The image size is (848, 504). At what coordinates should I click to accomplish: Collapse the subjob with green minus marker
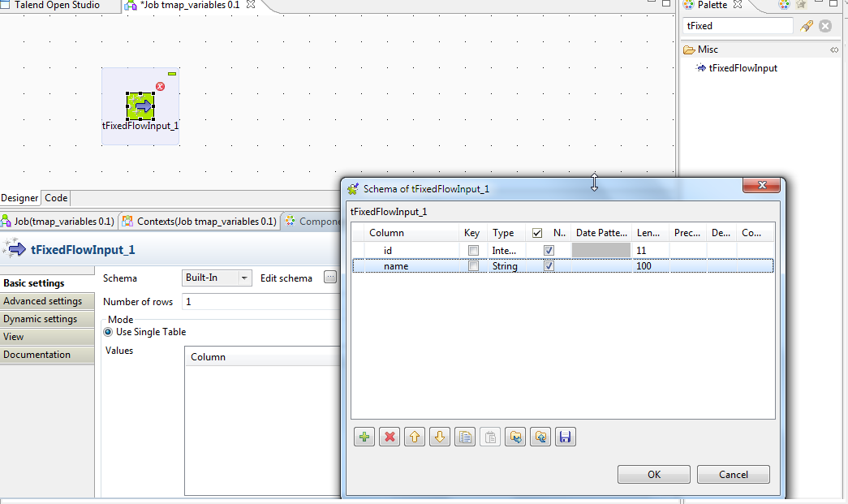tap(172, 74)
